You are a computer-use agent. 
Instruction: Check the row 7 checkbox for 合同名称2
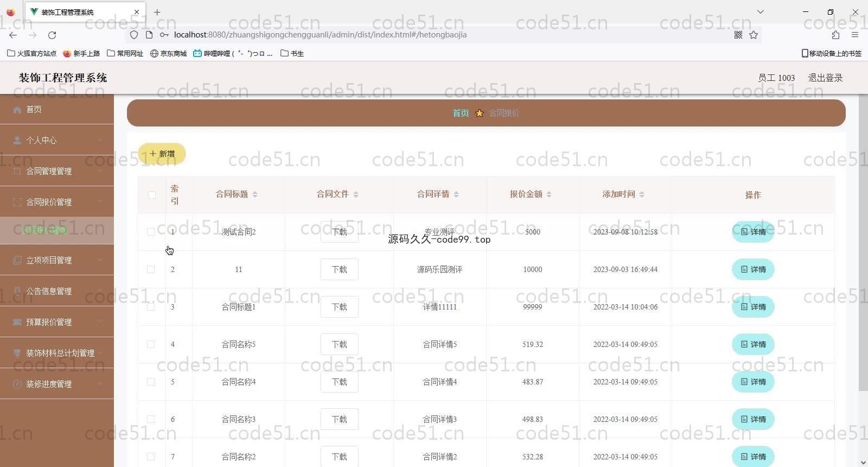click(151, 457)
